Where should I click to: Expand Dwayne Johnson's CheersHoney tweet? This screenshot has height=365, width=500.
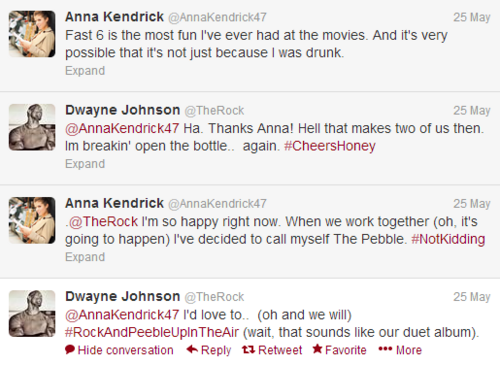(x=85, y=164)
